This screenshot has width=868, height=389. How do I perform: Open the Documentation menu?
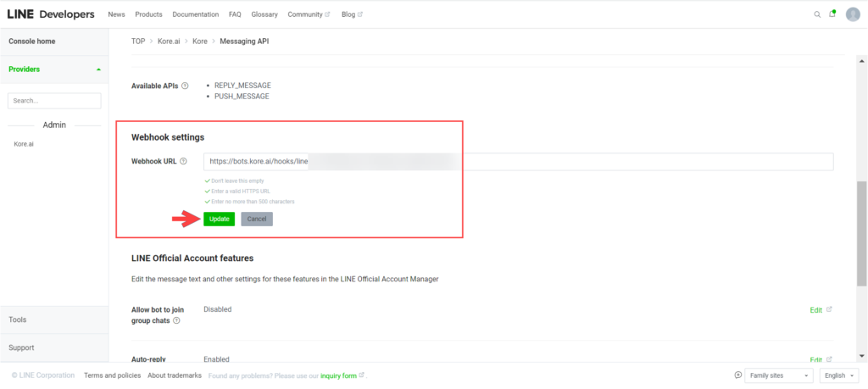coord(195,14)
